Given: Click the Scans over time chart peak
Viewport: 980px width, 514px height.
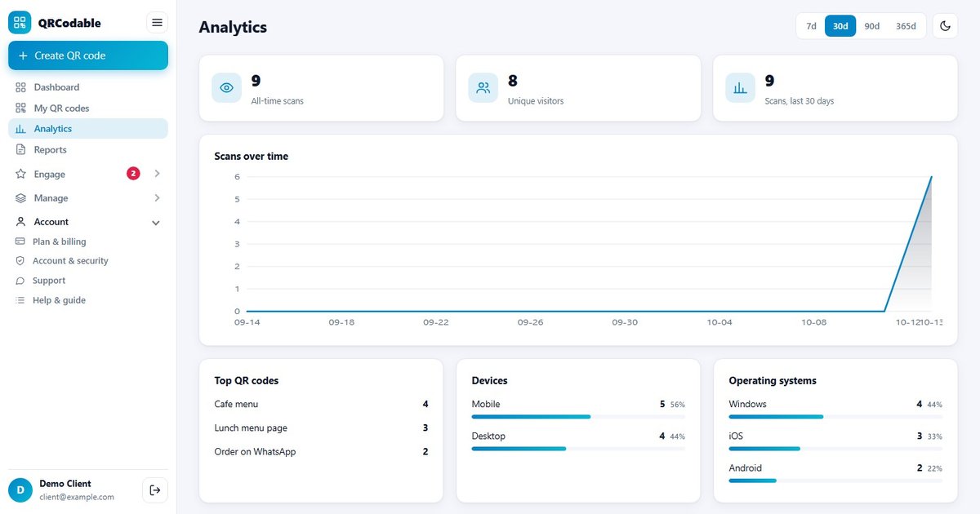Looking at the screenshot, I should (x=931, y=177).
